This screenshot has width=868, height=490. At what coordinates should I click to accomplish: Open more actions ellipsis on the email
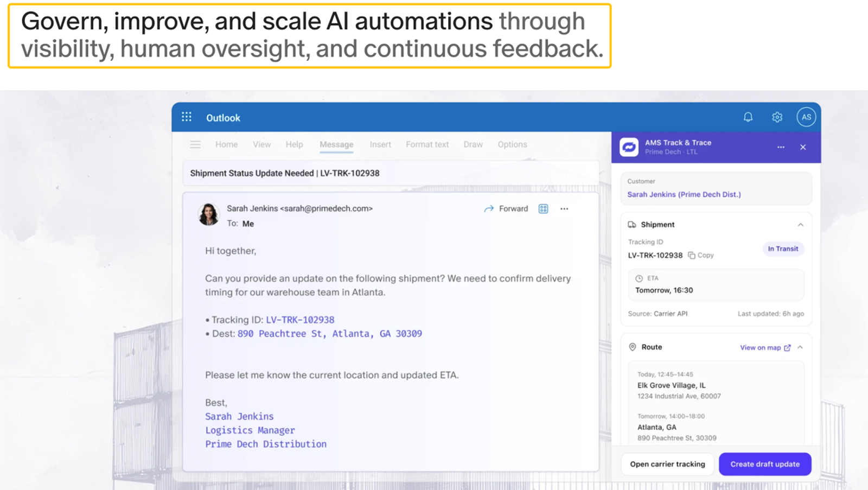(x=564, y=209)
